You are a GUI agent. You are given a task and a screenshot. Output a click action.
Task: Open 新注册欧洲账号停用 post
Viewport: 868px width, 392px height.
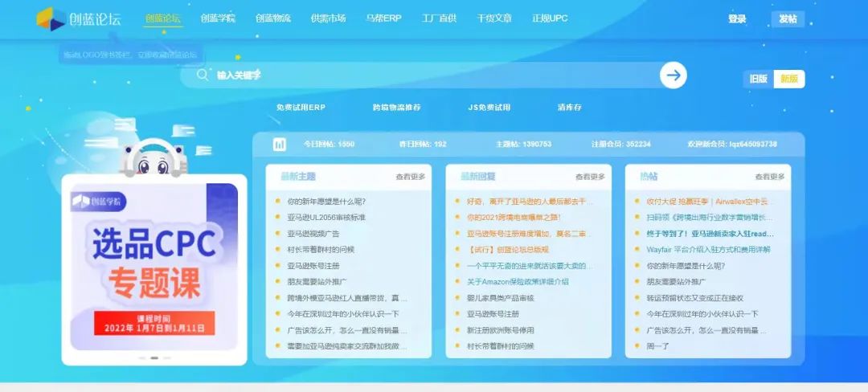[x=501, y=330]
